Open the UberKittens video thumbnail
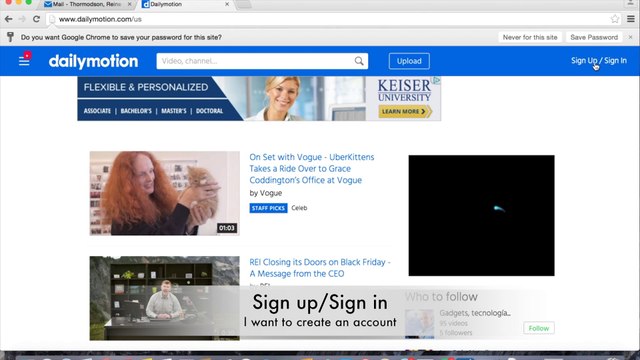 click(x=164, y=193)
